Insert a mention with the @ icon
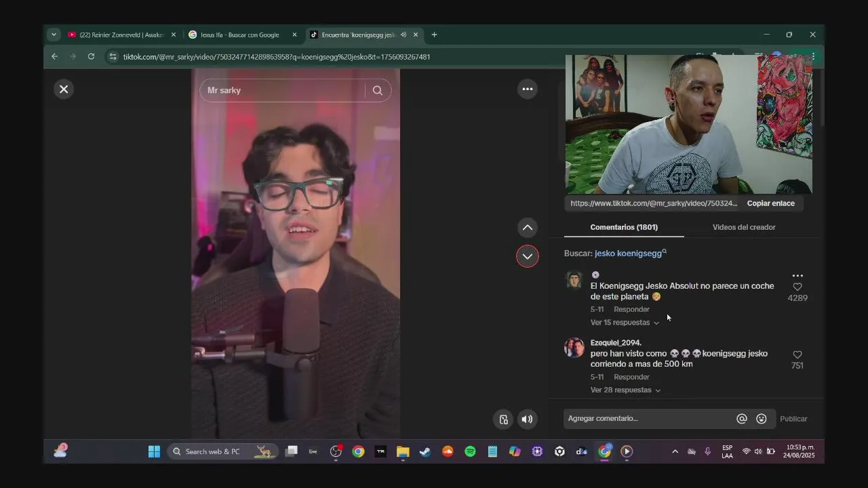868x488 pixels. click(742, 419)
